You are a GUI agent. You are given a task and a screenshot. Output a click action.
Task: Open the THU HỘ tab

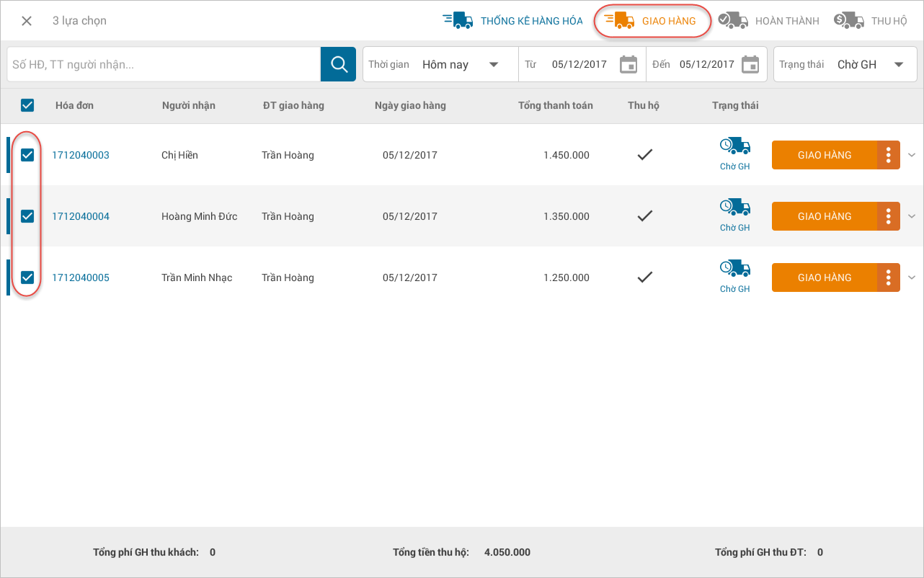[871, 21]
